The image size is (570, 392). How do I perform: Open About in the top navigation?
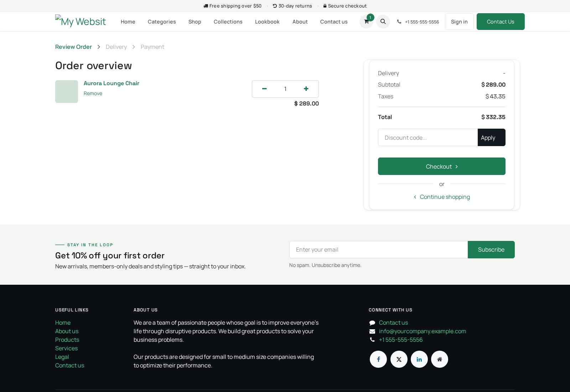[x=300, y=22]
